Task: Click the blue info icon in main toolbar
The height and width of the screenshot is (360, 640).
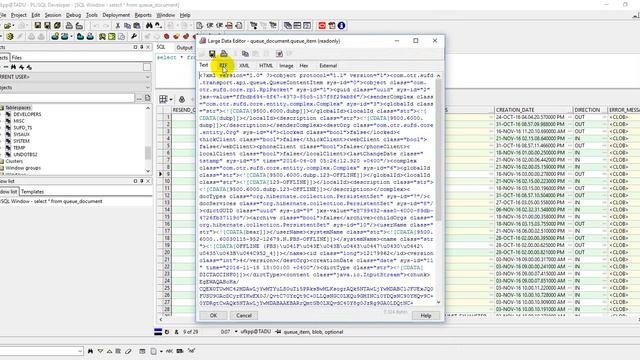Action: [342, 25]
